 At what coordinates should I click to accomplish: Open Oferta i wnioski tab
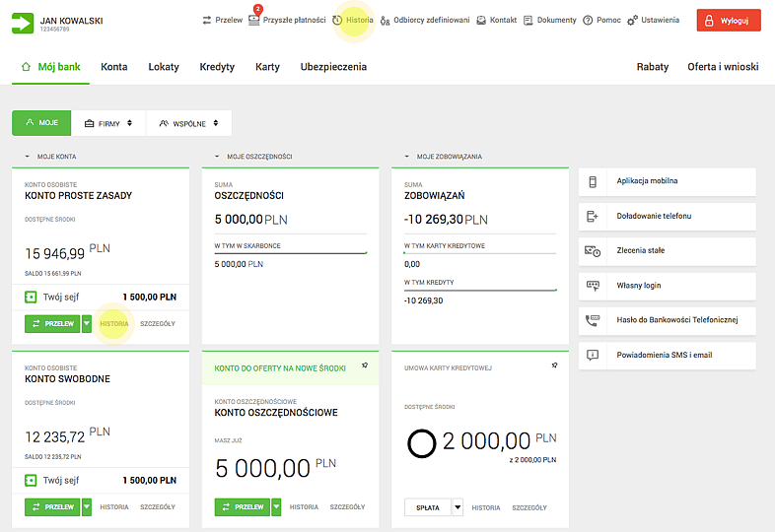pos(723,67)
